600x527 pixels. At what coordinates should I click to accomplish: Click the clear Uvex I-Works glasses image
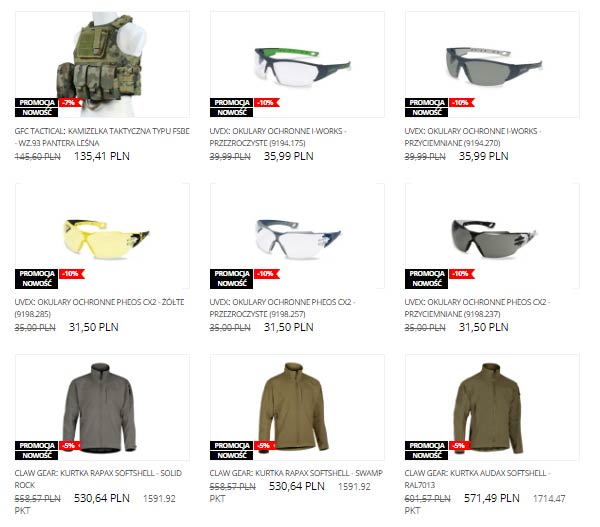pos(297,64)
